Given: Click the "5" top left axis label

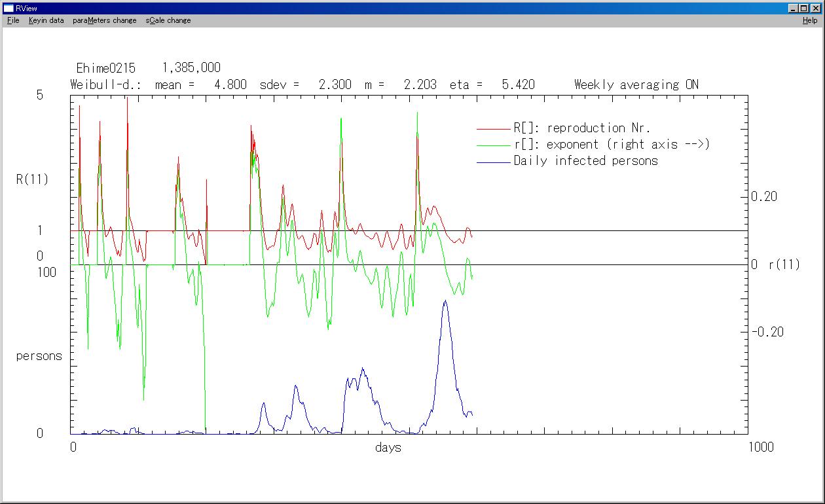Looking at the screenshot, I should click(40, 95).
